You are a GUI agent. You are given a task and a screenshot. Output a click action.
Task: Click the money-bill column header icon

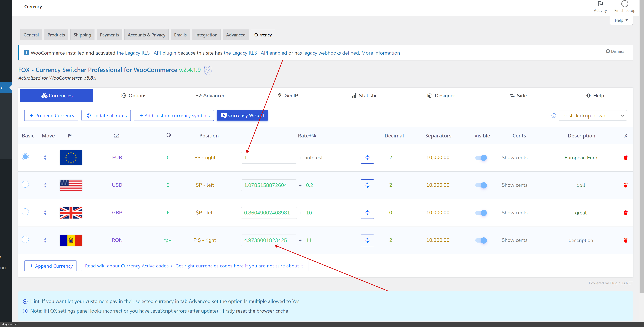pos(116,135)
